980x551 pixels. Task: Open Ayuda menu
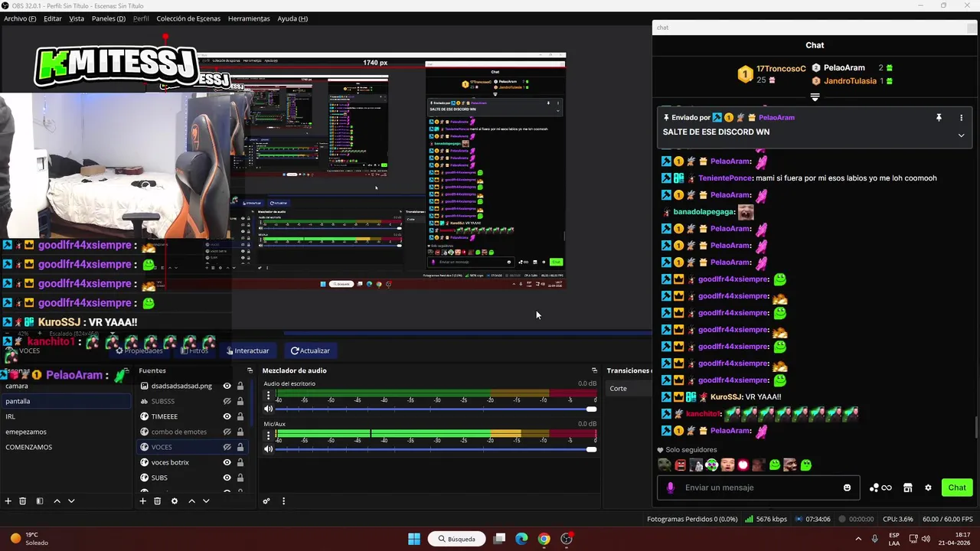pos(292,18)
